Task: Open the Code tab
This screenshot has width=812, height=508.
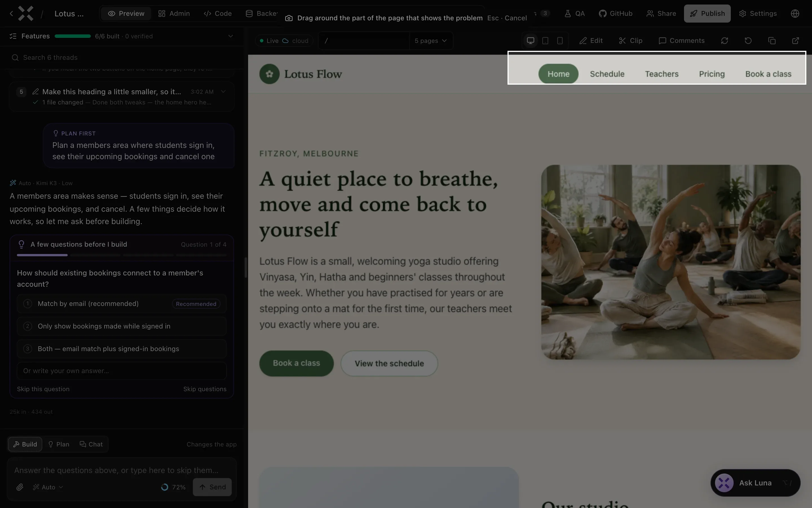Action: (217, 14)
